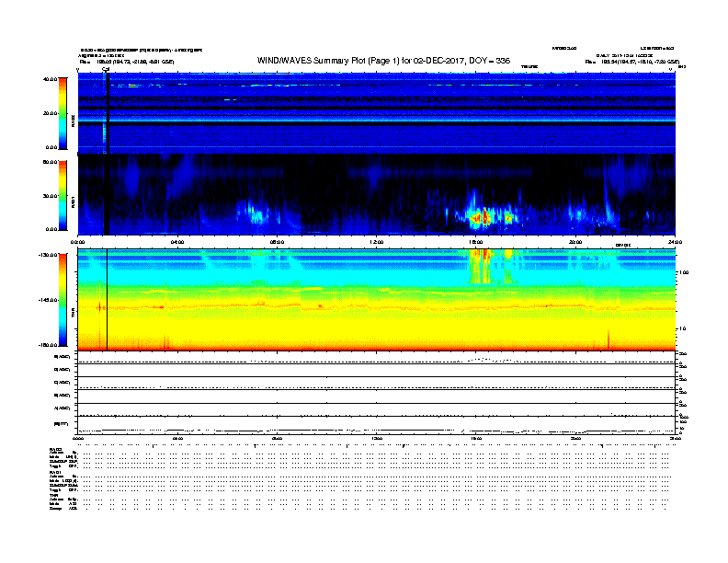Click the RAD1 intensity color bar
The width and height of the screenshot is (728, 563).
tap(63, 196)
